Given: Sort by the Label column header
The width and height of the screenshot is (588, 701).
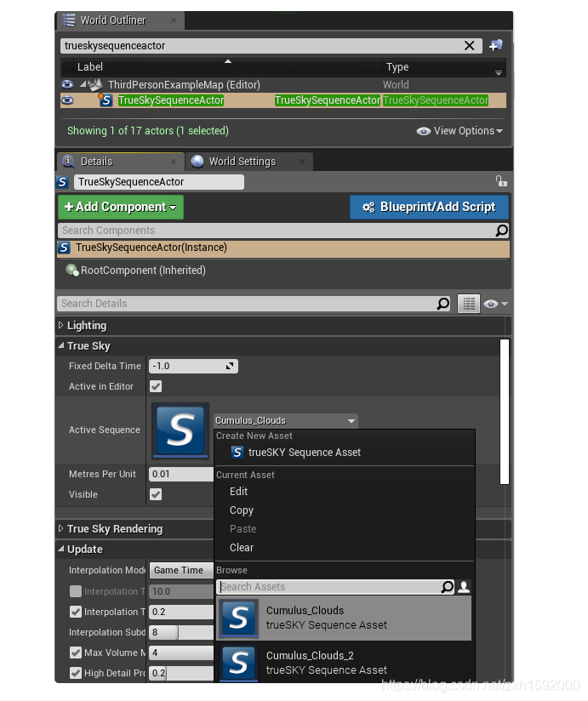Looking at the screenshot, I should coord(227,67).
